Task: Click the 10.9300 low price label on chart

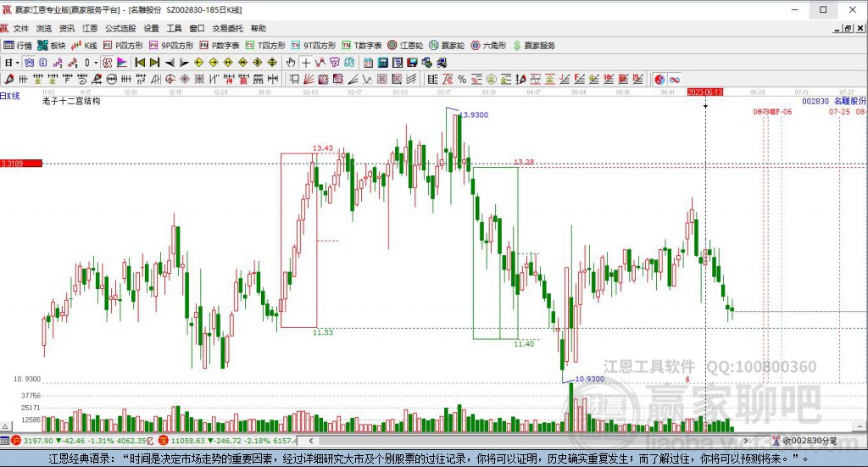Action: 590,379
